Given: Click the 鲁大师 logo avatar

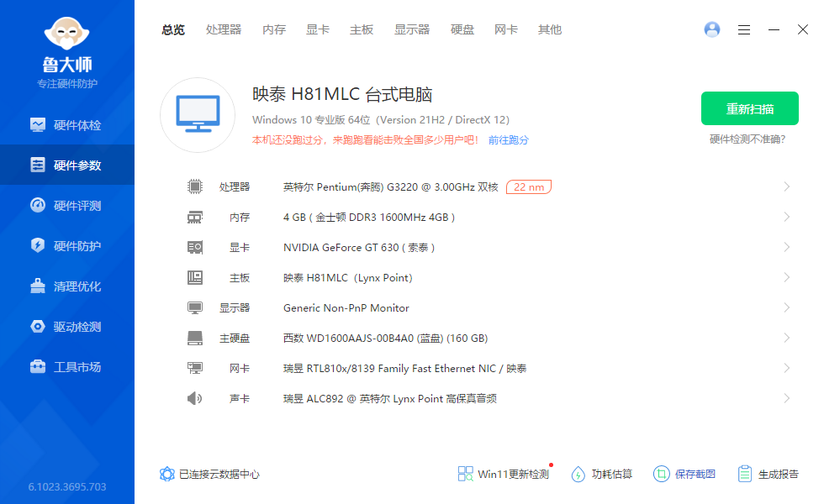Looking at the screenshot, I should pos(66,34).
